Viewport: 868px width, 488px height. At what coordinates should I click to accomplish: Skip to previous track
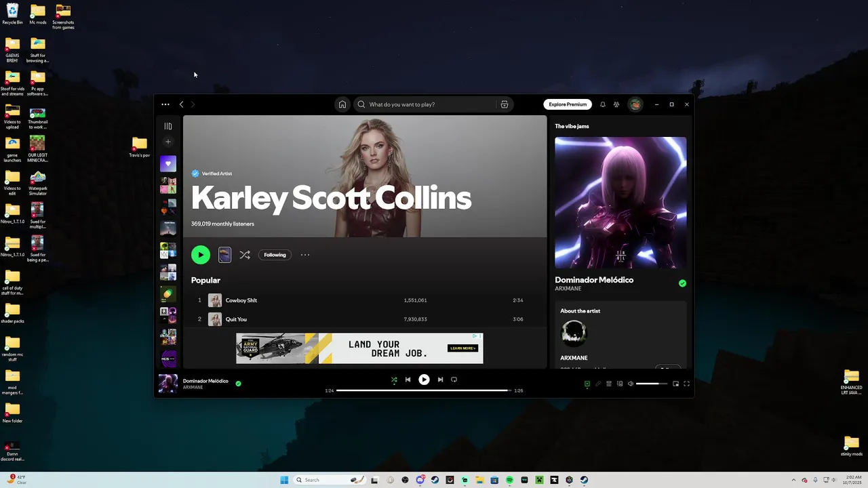point(408,380)
